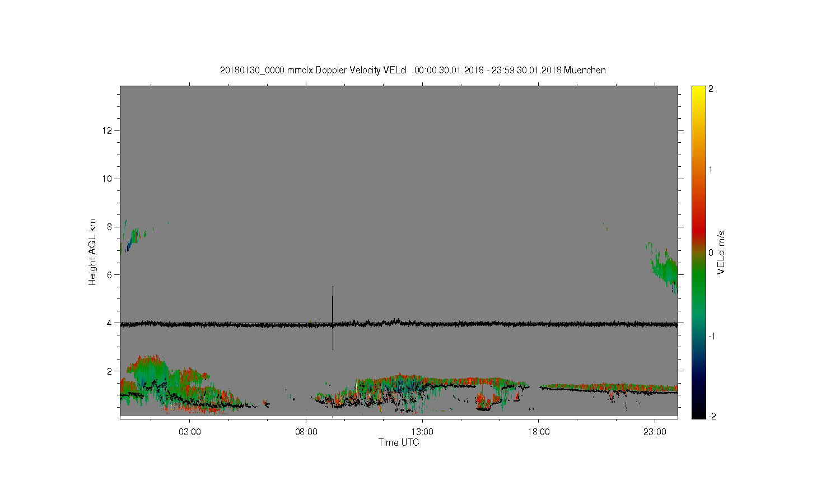Click the start timestamp '00:00 30.01.2018'

coord(449,71)
